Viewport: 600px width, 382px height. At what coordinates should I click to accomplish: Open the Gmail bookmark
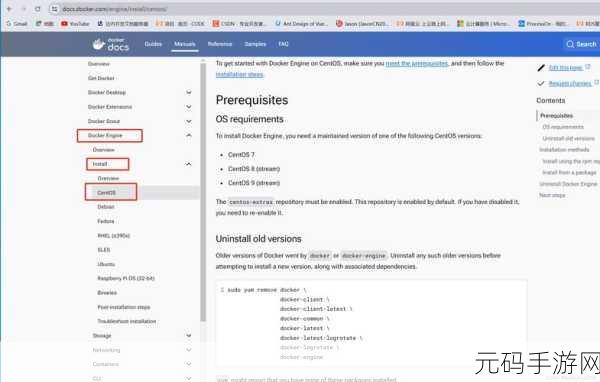pyautogui.click(x=17, y=24)
